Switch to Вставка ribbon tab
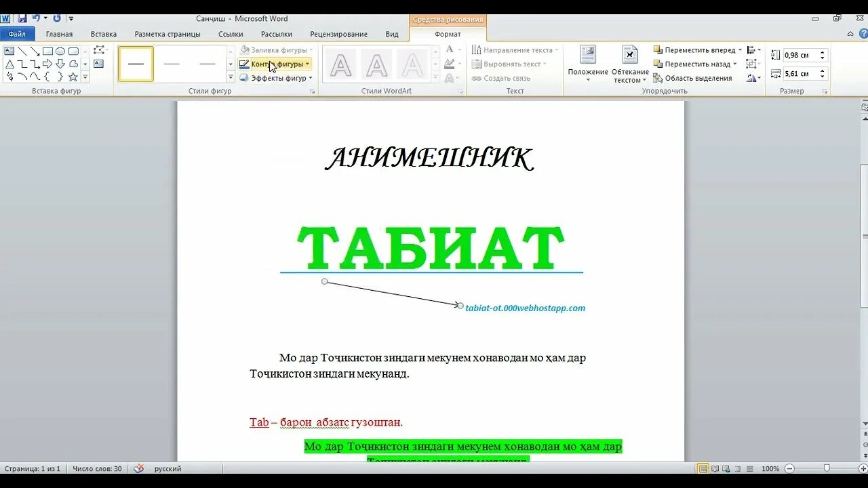Screen dimensions: 868x488 point(104,34)
